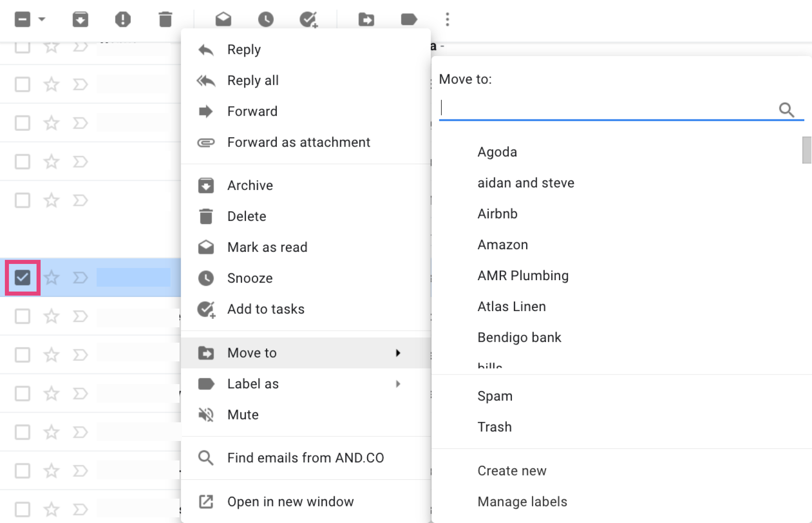
Task: Click the toolbar Move to folder icon
Action: [x=366, y=19]
